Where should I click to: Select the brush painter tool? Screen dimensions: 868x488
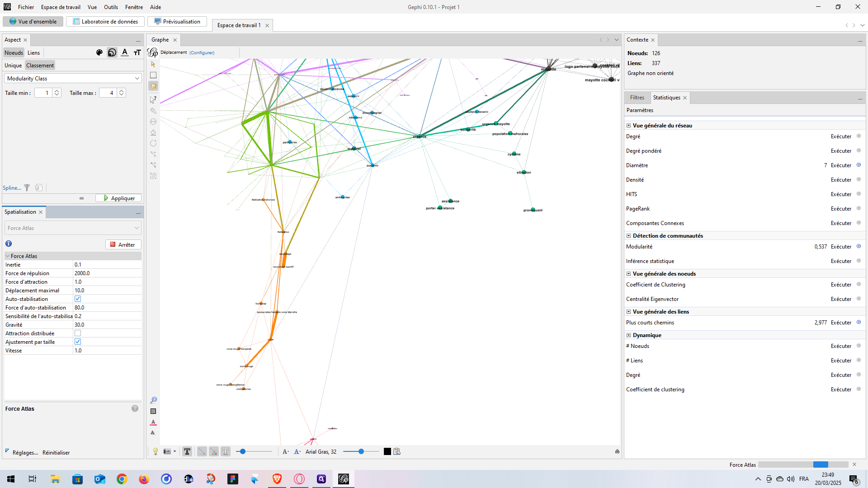point(153,111)
